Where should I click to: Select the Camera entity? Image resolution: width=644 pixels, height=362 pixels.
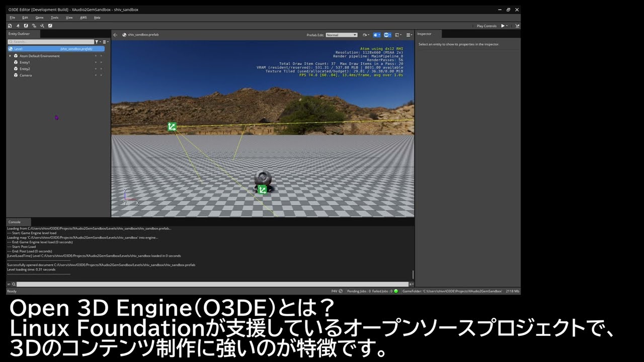click(x=26, y=75)
